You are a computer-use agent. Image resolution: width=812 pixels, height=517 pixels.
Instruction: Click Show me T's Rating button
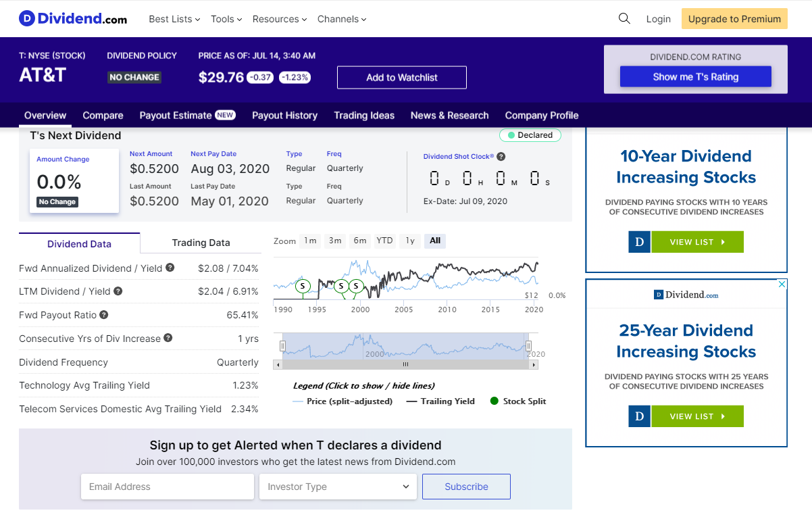[695, 76]
